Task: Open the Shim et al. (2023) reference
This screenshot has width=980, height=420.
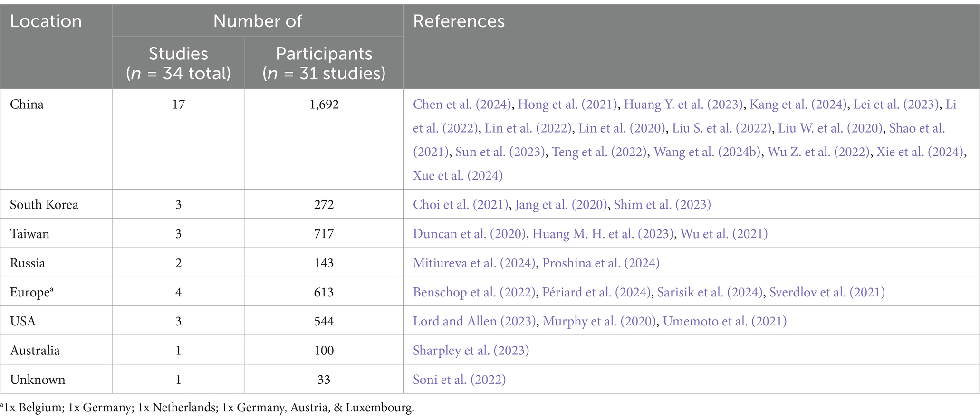Action: pyautogui.click(x=663, y=205)
